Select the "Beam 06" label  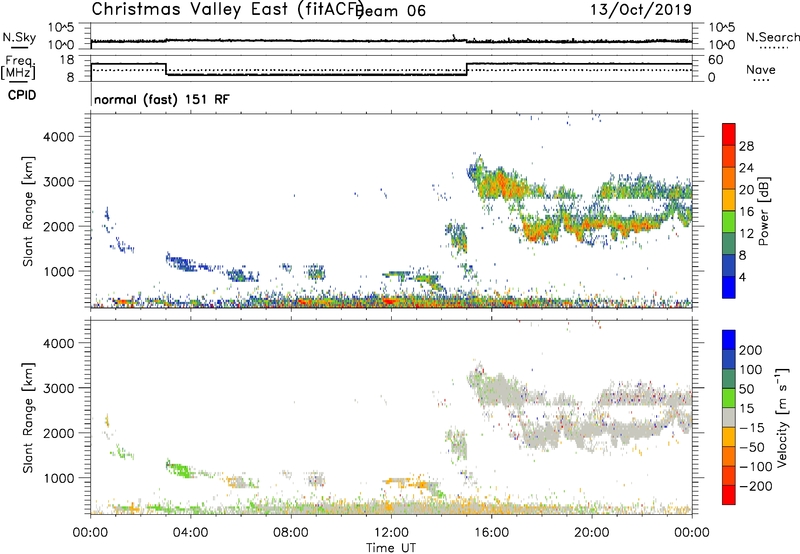pos(392,10)
